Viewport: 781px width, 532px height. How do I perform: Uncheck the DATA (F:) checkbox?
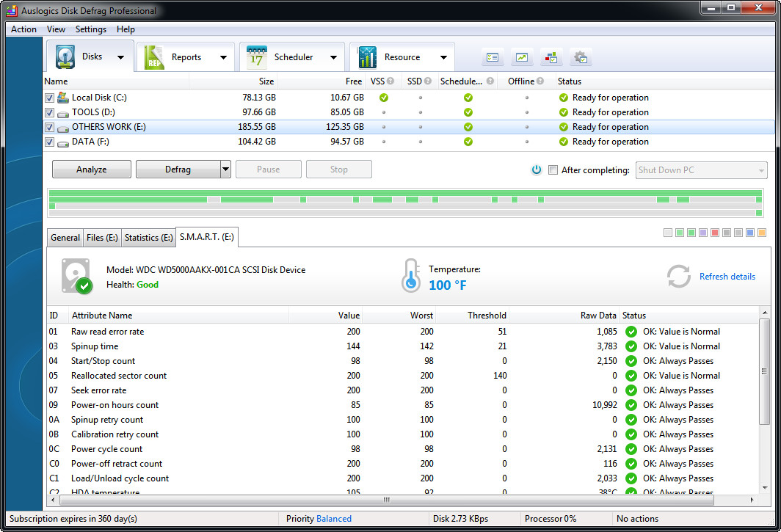(49, 142)
